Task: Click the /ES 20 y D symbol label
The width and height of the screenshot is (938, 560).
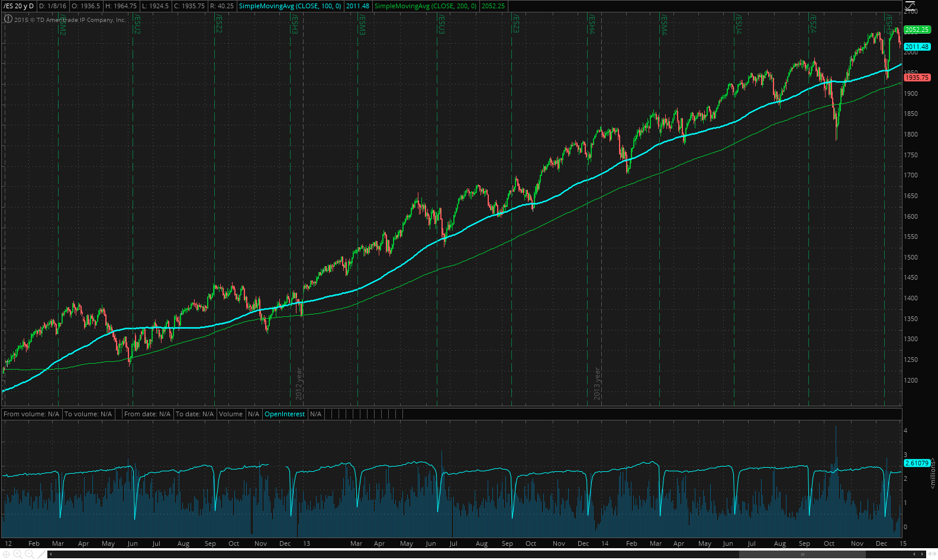Action: pos(19,6)
